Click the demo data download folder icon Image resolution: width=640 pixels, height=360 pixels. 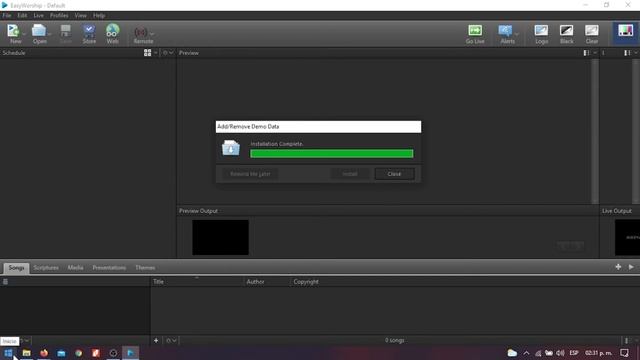(231, 148)
